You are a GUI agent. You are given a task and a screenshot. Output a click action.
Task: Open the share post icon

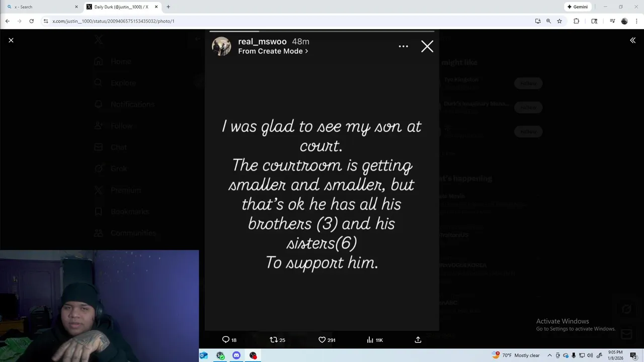click(x=418, y=340)
